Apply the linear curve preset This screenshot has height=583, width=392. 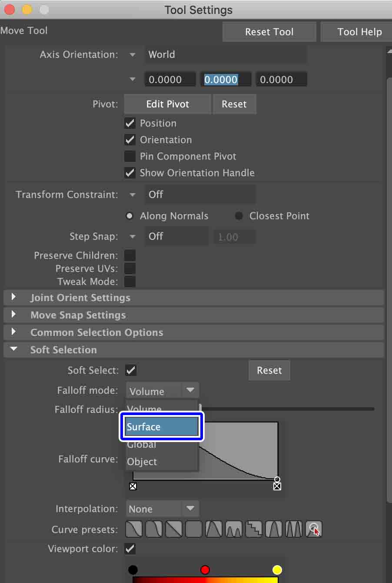(173, 529)
